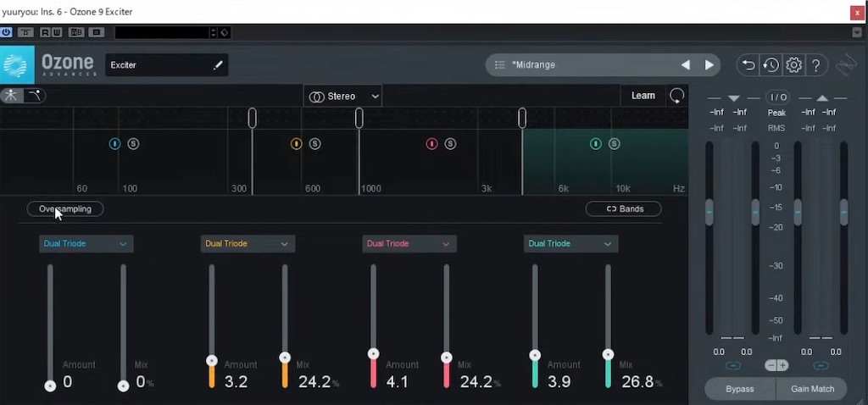Open blue band Dual Triode mode dropdown
This screenshot has width=868, height=405.
pos(86,244)
